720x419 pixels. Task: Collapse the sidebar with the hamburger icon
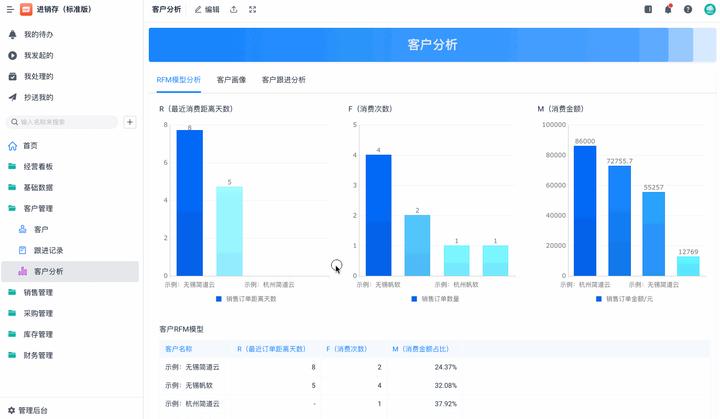[x=10, y=9]
